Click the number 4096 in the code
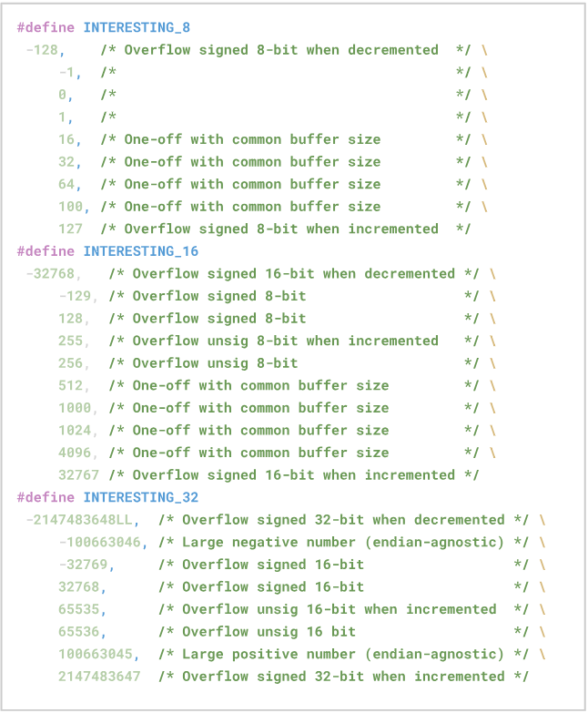 tap(75, 453)
